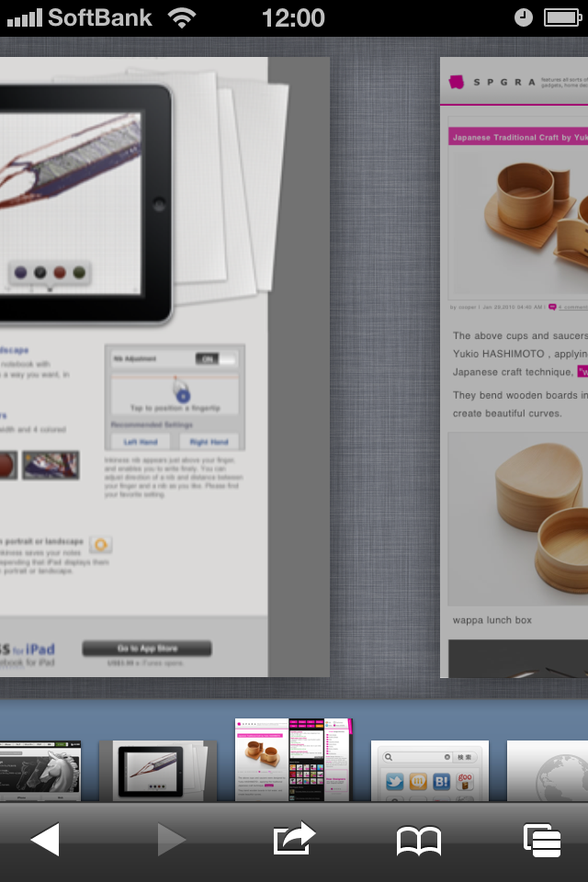
Task: Pick the green ink color dot
Action: pos(79,273)
